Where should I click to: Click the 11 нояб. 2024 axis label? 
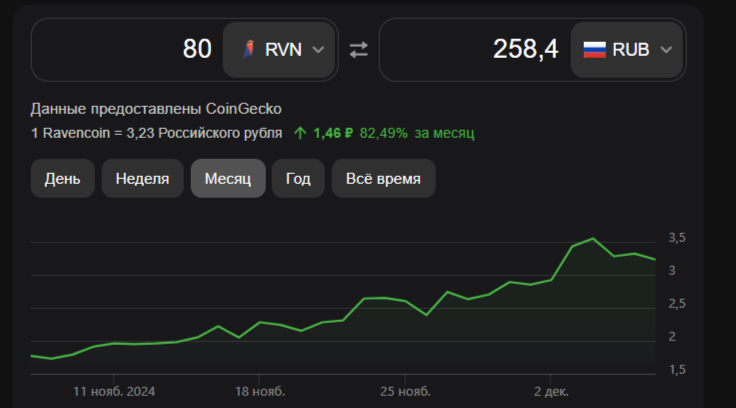click(x=114, y=392)
